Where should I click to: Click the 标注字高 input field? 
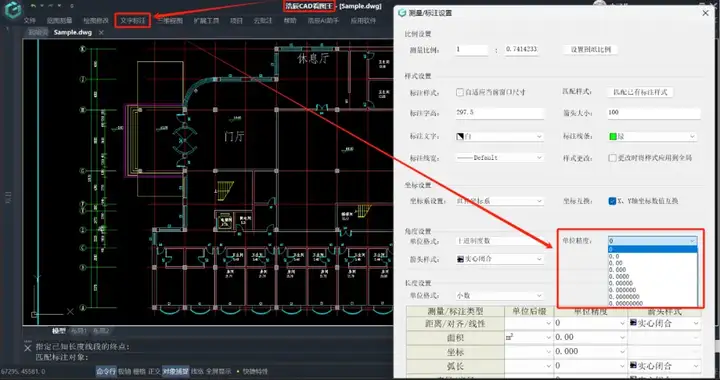[500, 112]
